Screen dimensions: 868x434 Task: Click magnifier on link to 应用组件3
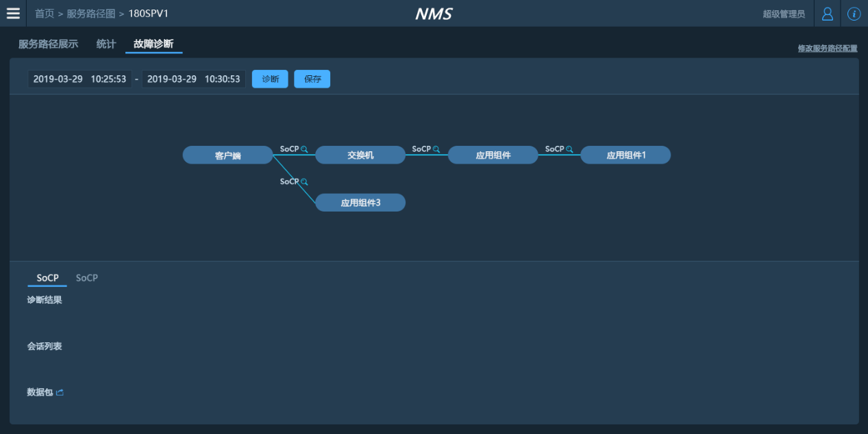tap(304, 182)
